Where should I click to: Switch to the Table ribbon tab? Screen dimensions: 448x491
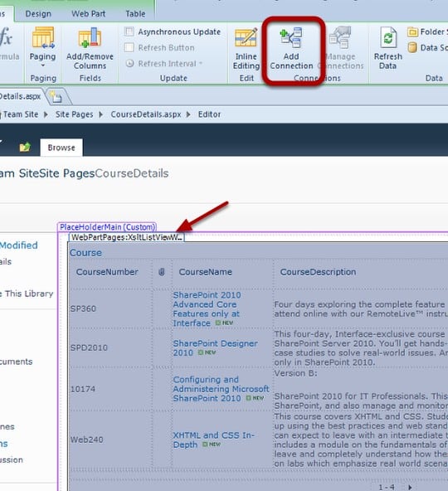click(x=135, y=14)
